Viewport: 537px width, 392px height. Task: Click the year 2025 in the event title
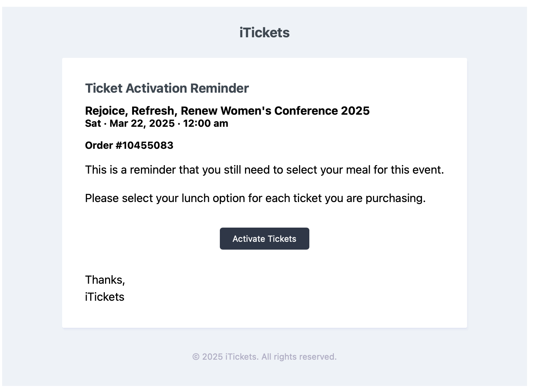[x=357, y=111]
